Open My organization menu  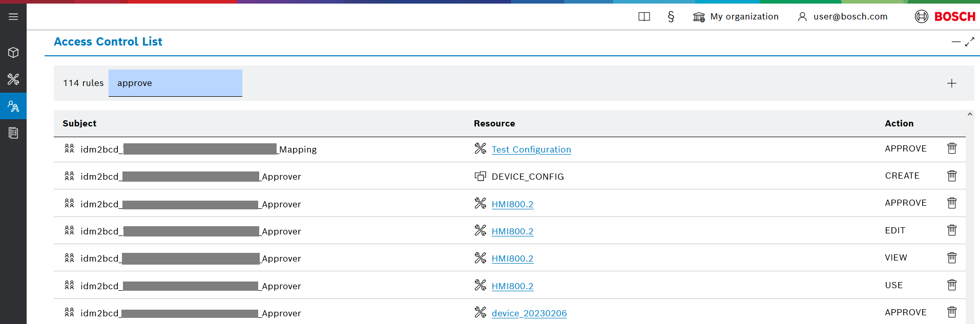click(736, 17)
